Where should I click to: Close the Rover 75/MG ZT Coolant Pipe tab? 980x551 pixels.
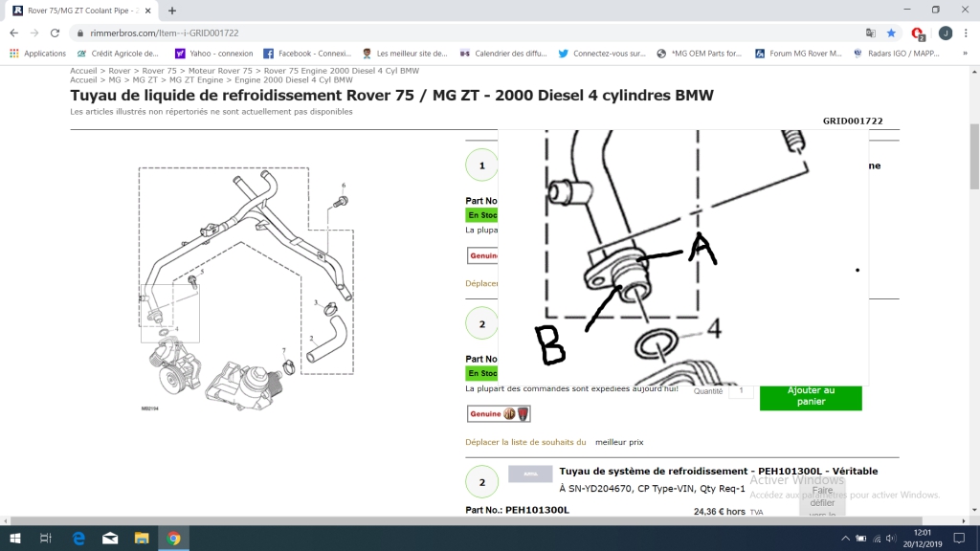(x=148, y=11)
